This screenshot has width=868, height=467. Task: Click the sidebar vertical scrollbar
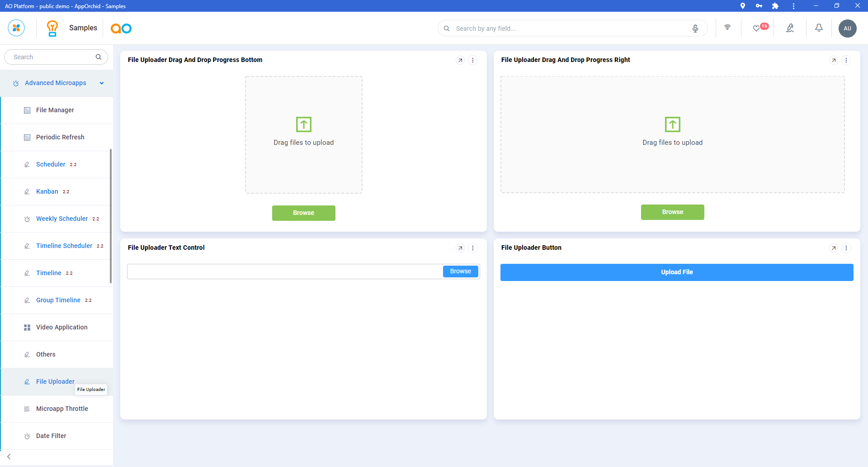point(111,216)
